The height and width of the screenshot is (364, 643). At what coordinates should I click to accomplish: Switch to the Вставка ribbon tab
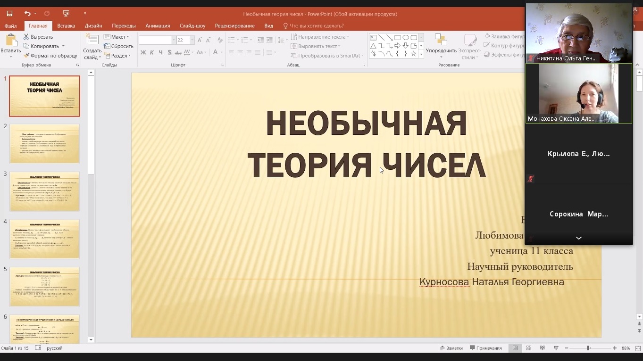click(x=66, y=26)
